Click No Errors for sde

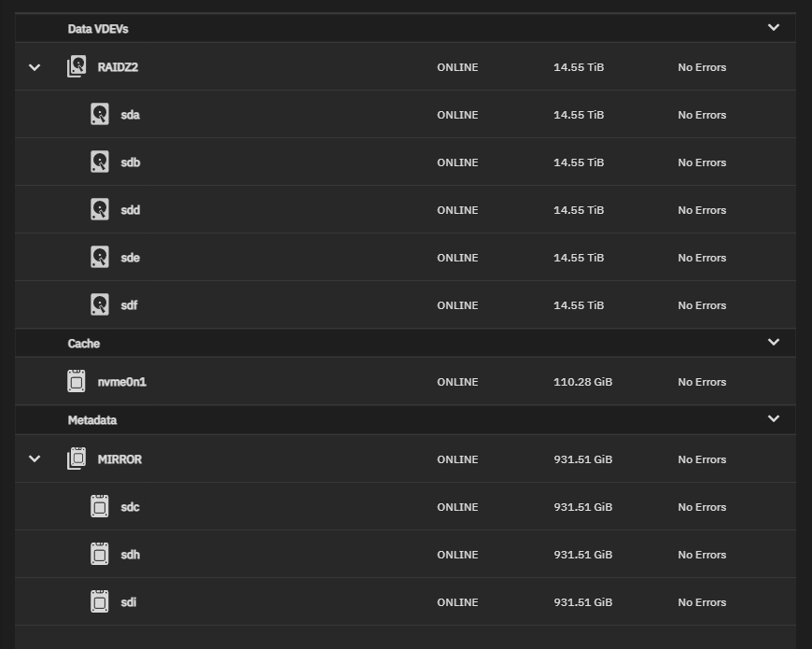702,258
